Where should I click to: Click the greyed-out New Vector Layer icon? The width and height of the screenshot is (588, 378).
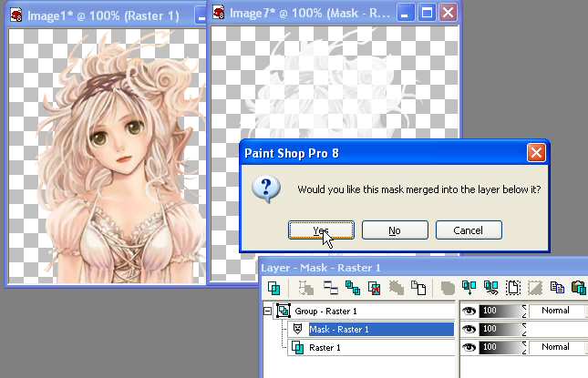pyautogui.click(x=306, y=289)
